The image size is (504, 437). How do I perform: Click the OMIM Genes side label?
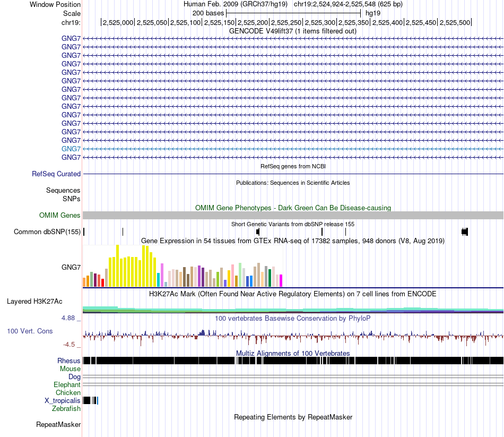[60, 215]
